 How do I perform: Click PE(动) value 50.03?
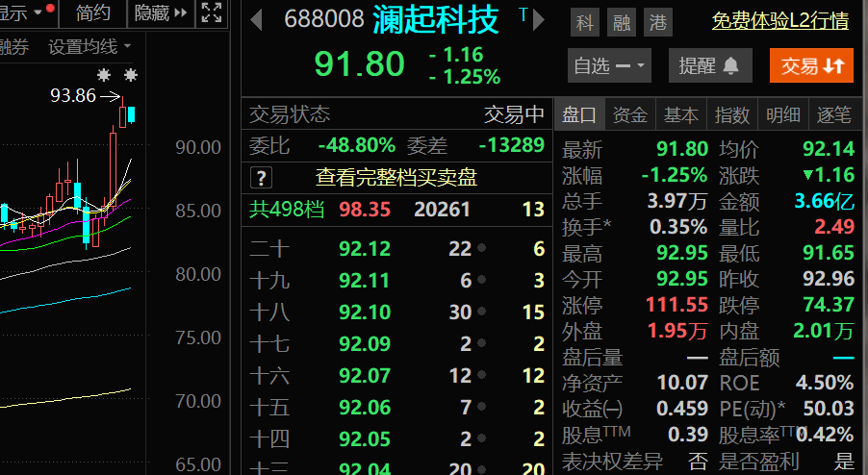click(x=829, y=409)
